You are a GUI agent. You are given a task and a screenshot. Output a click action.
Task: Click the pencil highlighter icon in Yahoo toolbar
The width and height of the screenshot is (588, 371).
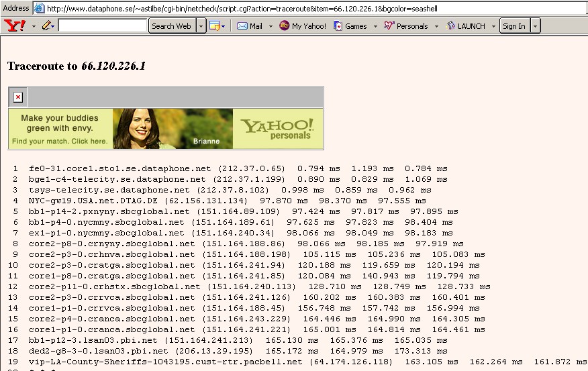point(46,26)
